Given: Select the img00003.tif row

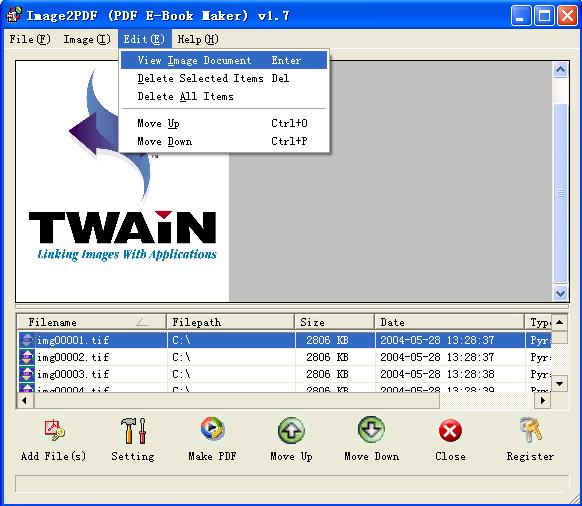Looking at the screenshot, I should click(x=284, y=374).
